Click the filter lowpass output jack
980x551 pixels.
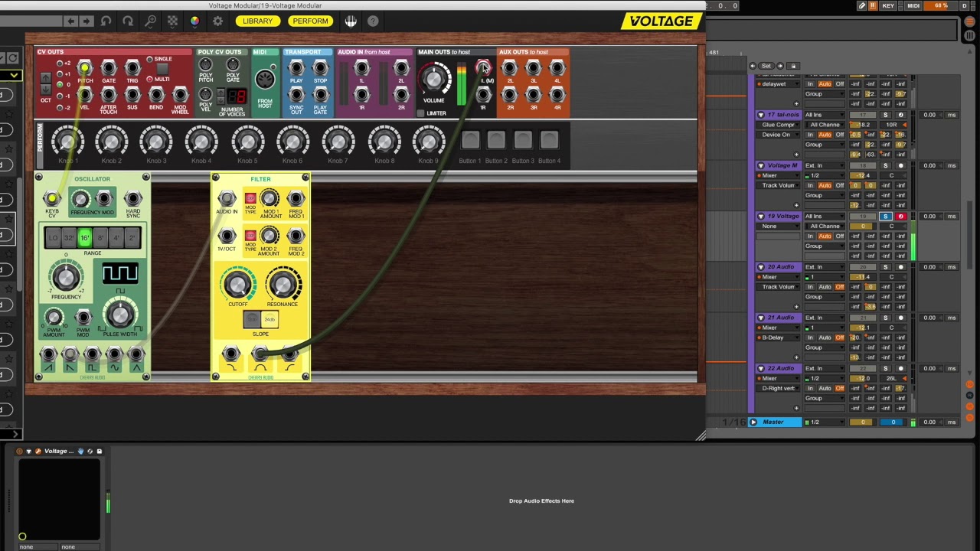(x=230, y=354)
